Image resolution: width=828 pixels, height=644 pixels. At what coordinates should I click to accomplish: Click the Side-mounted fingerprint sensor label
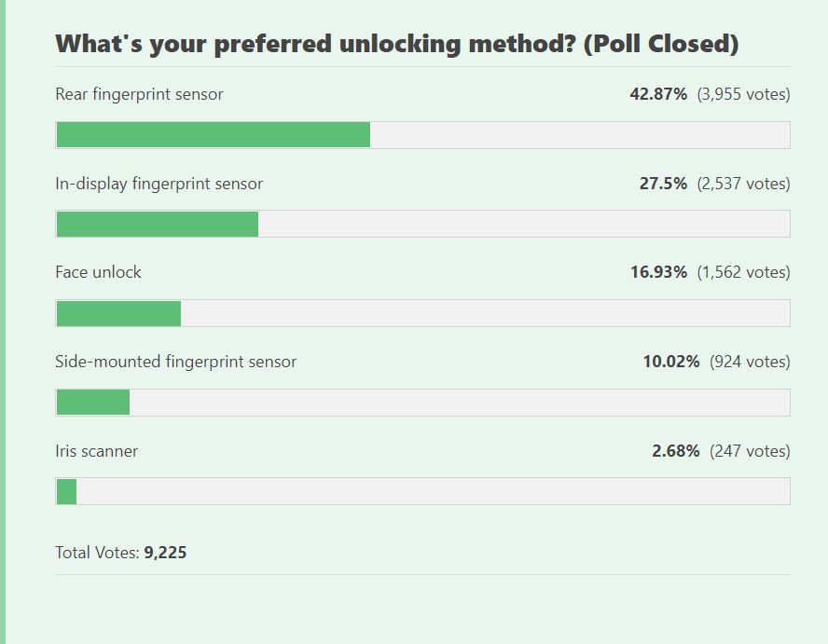(x=175, y=362)
